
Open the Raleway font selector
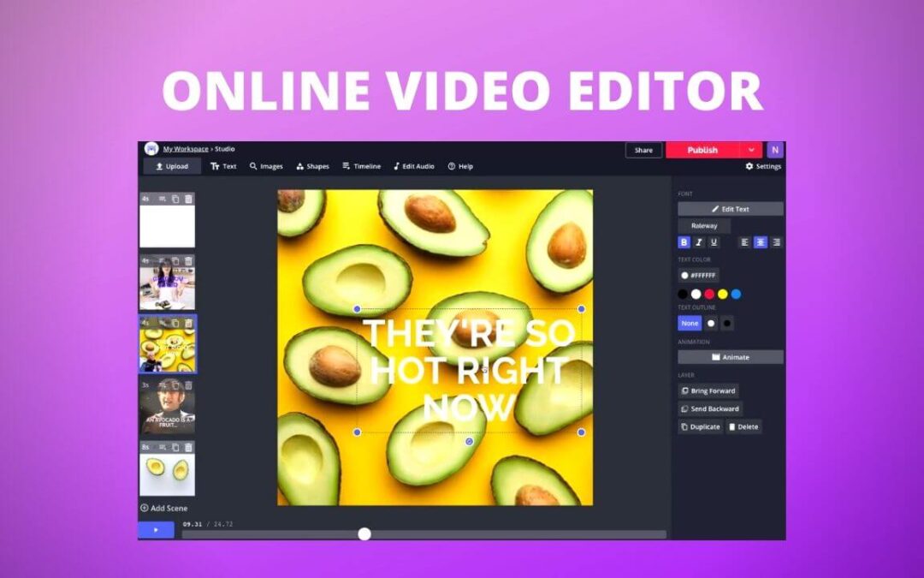pyautogui.click(x=704, y=225)
